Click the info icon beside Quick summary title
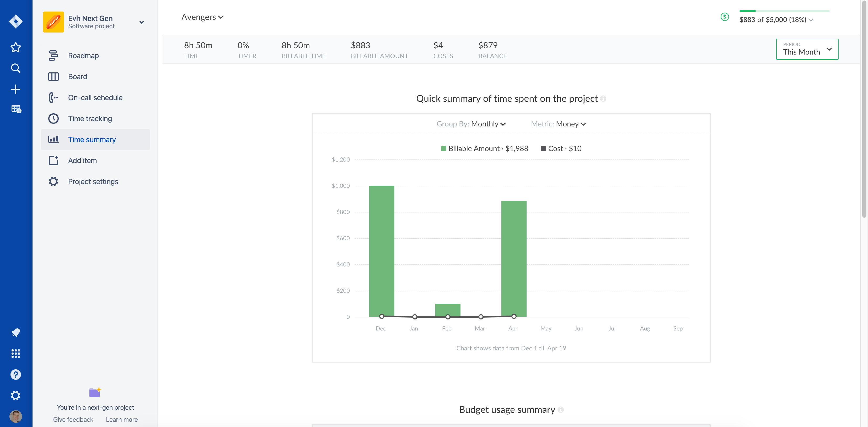868x427 pixels. [603, 99]
